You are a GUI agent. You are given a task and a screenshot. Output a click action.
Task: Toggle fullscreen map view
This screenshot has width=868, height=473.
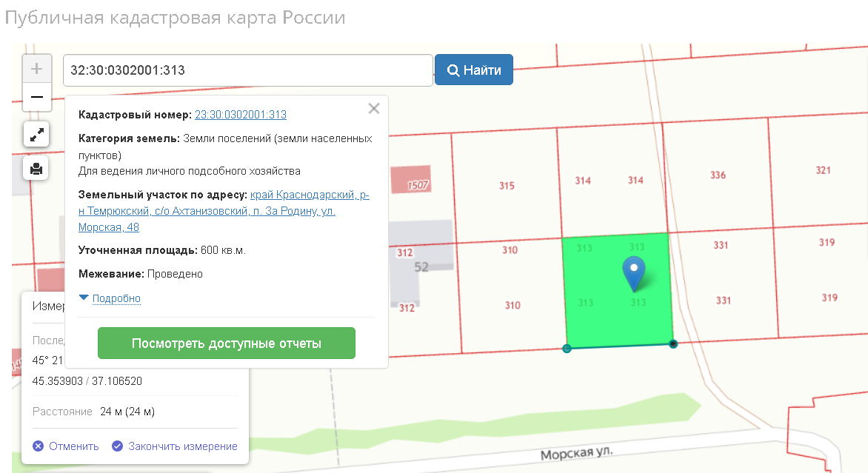[x=36, y=135]
